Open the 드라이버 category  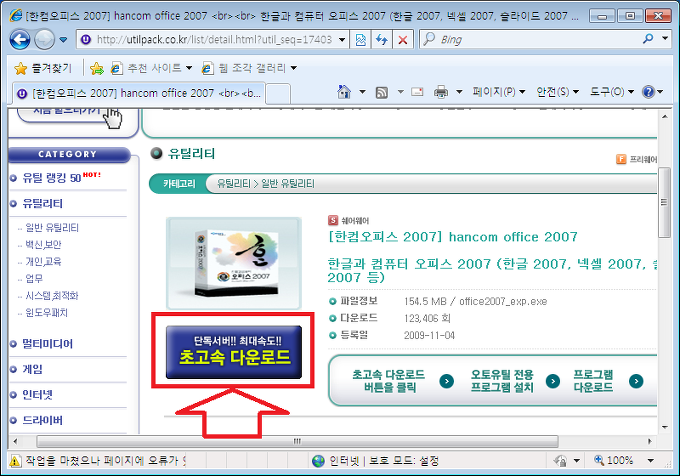[42, 421]
